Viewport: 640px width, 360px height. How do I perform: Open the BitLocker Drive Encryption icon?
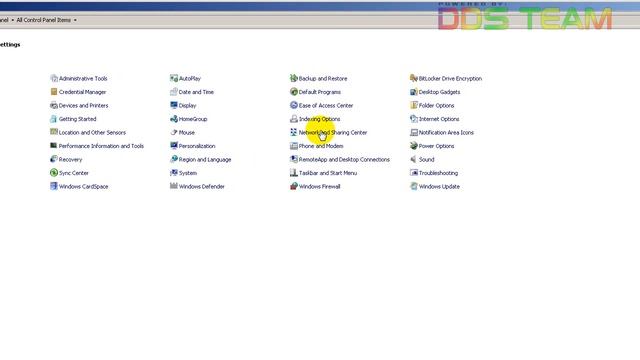pos(414,78)
